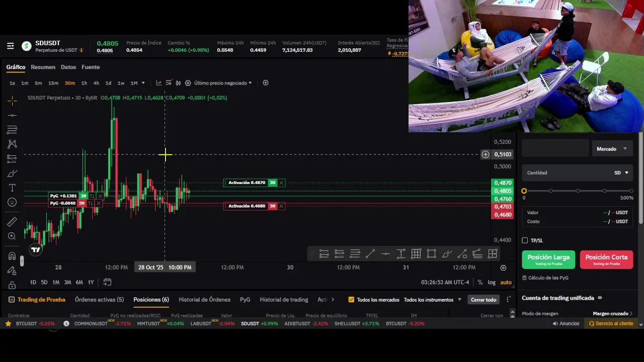Open the long position projection tool
This screenshot has width=644, height=362.
[x=12, y=159]
